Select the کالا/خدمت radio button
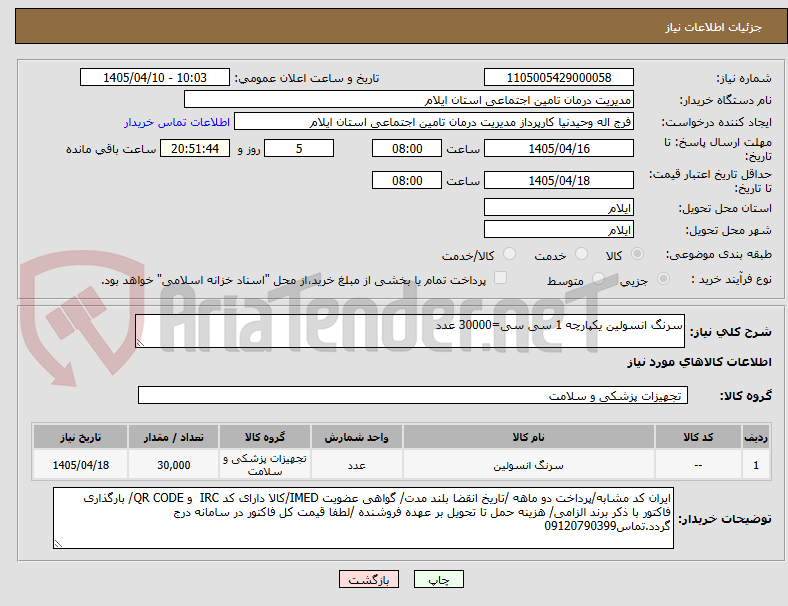The width and height of the screenshot is (788, 606). coord(510,254)
